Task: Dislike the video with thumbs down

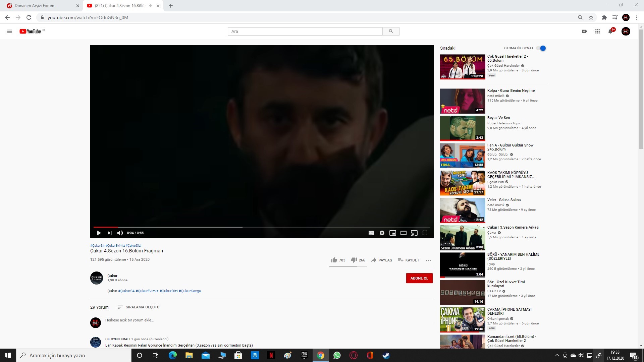Action: pos(354,260)
